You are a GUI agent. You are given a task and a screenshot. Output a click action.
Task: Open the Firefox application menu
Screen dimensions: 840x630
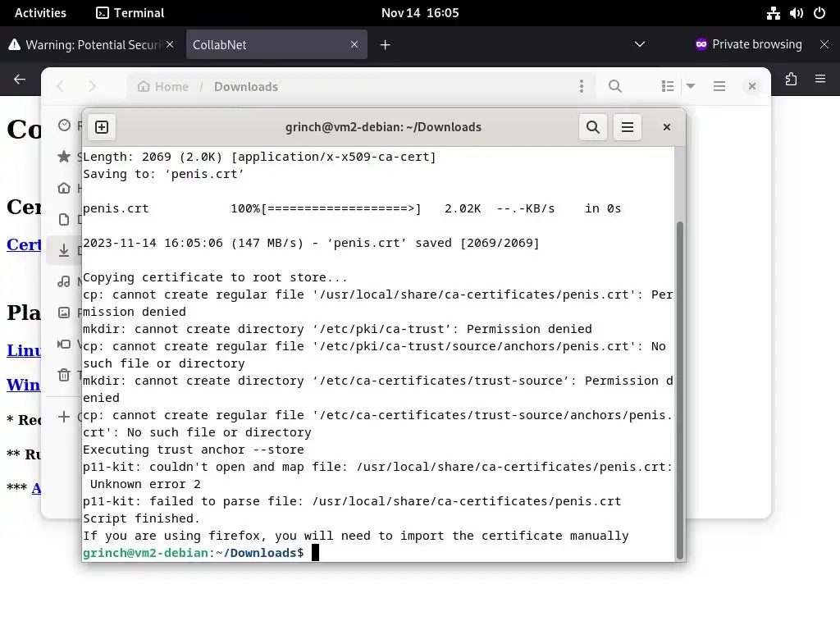820,80
